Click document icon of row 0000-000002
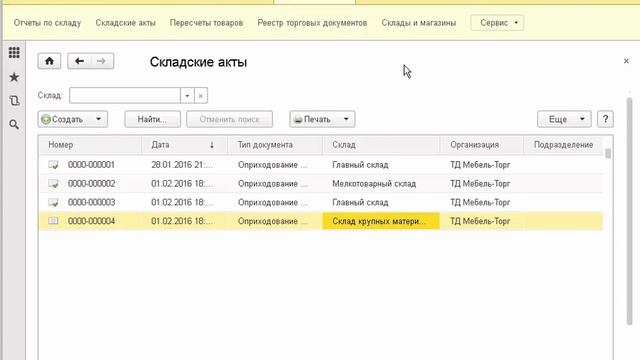This screenshot has height=360, width=640. point(53,184)
